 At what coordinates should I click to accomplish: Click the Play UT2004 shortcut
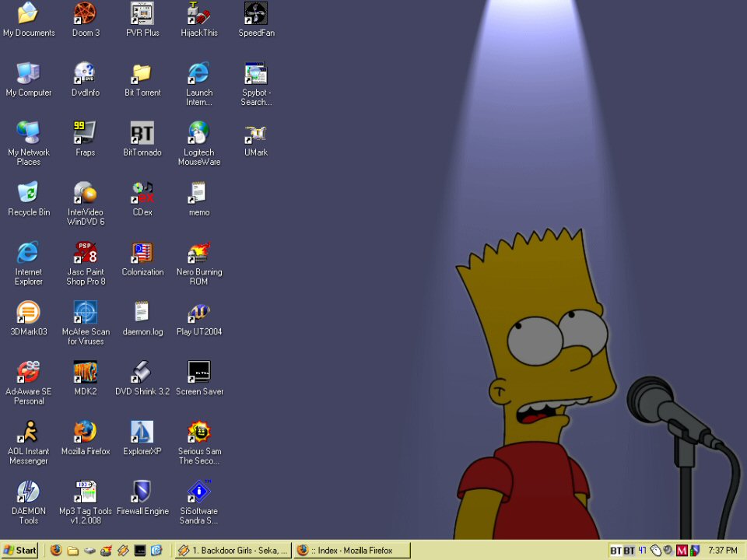pyautogui.click(x=199, y=318)
